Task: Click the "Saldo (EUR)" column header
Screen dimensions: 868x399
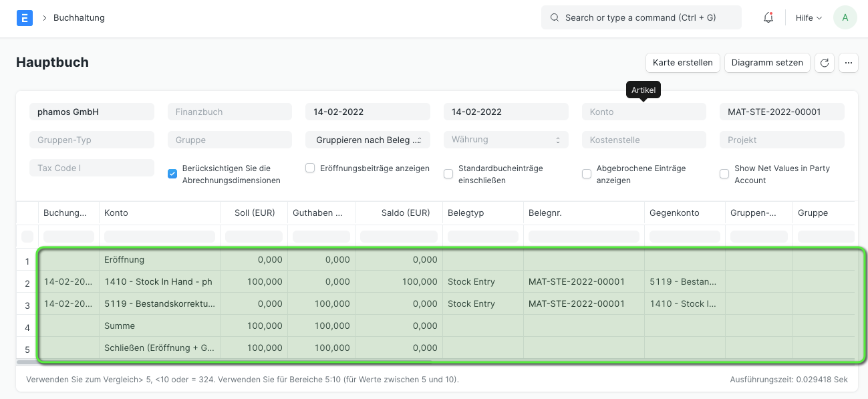Action: click(x=399, y=213)
